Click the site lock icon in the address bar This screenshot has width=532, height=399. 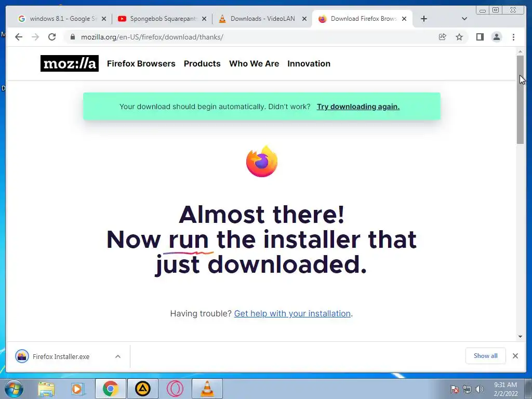click(73, 37)
